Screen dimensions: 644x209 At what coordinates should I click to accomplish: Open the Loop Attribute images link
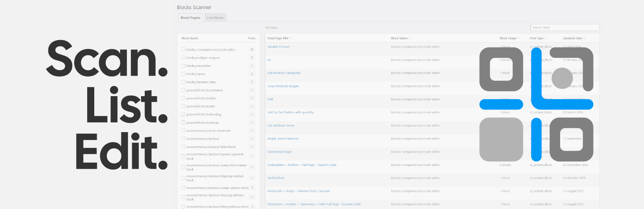click(283, 86)
